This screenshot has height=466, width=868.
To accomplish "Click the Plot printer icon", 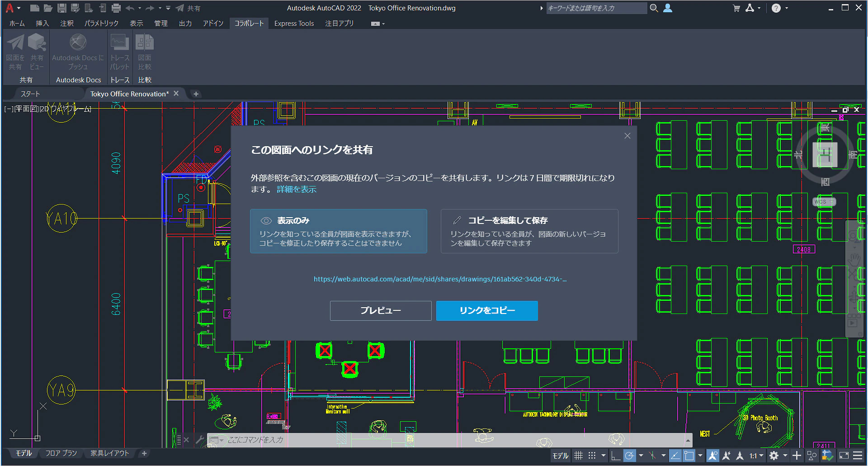I will [x=116, y=8].
